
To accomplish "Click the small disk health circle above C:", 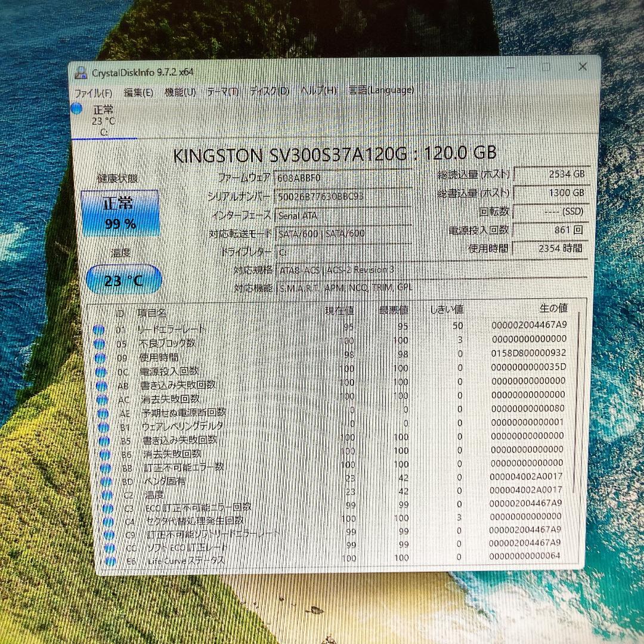I will point(78,110).
